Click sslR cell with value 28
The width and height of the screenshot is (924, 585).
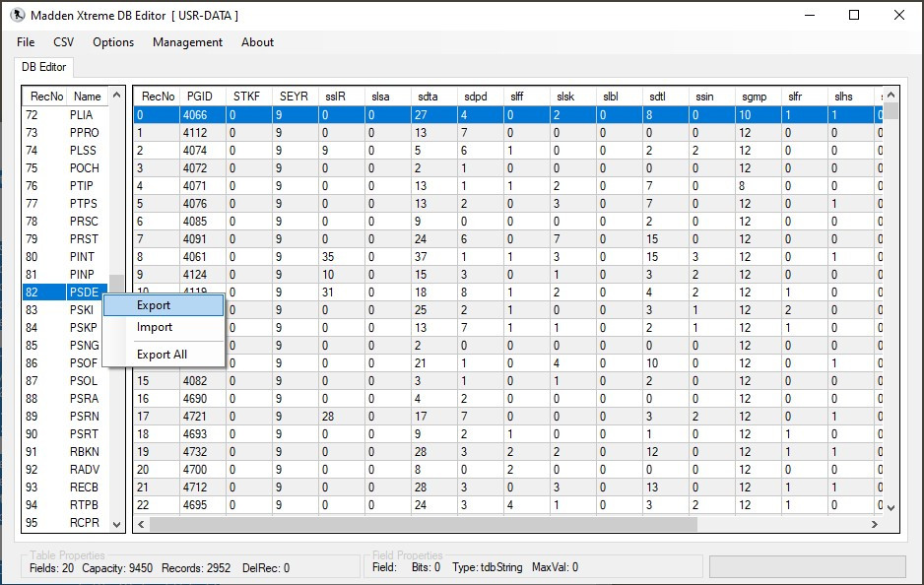point(341,416)
